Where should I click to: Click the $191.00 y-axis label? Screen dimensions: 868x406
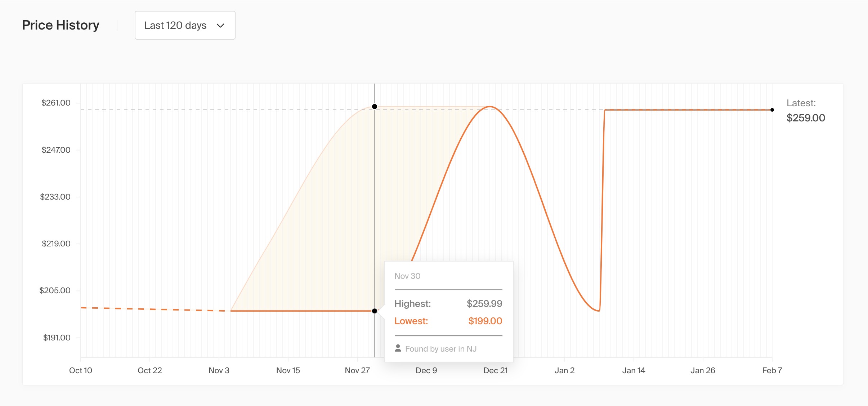coord(57,338)
